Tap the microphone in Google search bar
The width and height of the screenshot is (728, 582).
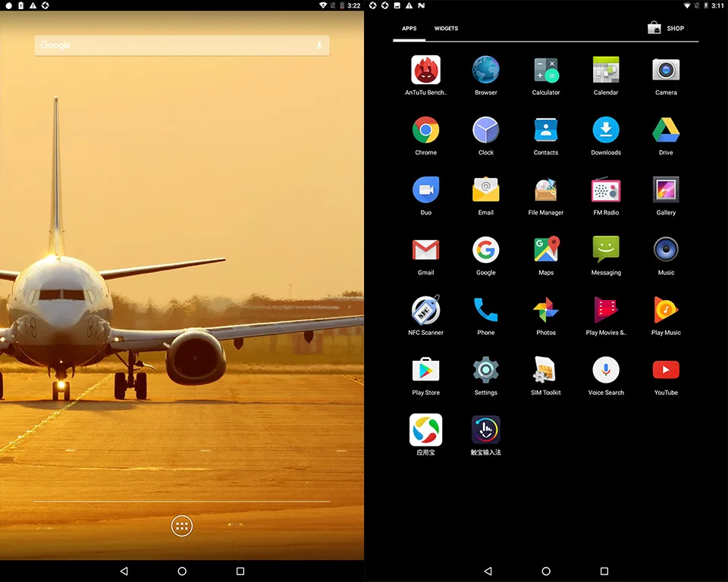(x=319, y=45)
